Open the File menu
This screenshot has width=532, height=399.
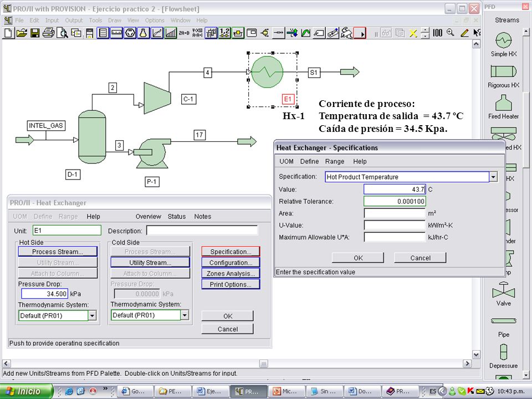click(x=19, y=21)
